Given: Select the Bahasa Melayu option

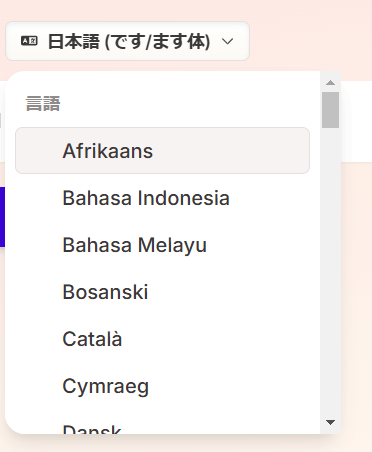Looking at the screenshot, I should click(162, 245).
